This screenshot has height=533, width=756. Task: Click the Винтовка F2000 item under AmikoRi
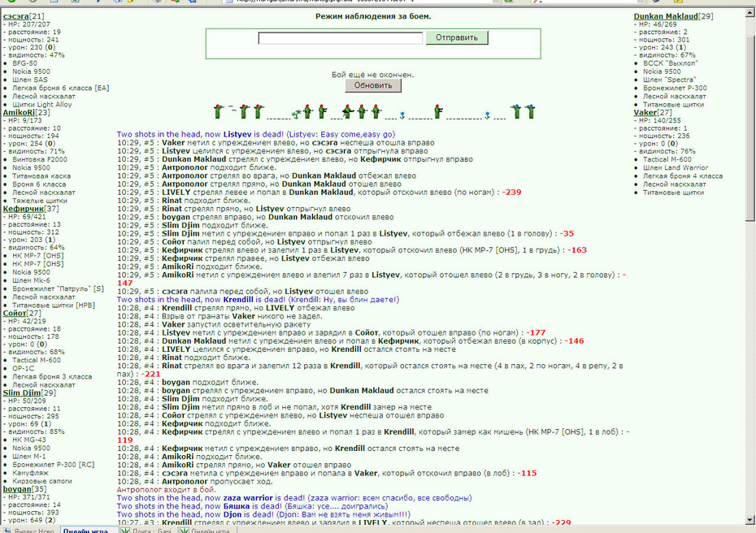40,159
